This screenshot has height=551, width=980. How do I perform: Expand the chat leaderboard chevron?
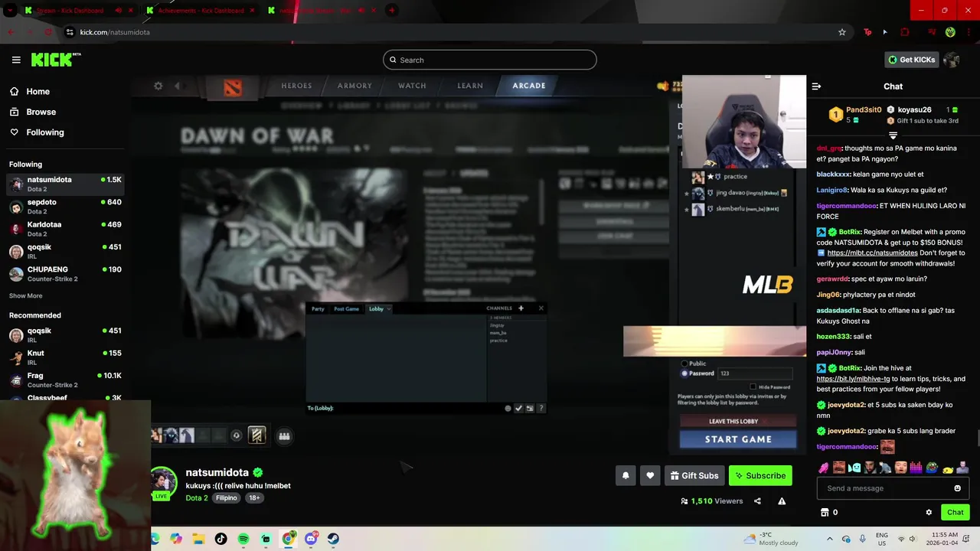click(893, 135)
